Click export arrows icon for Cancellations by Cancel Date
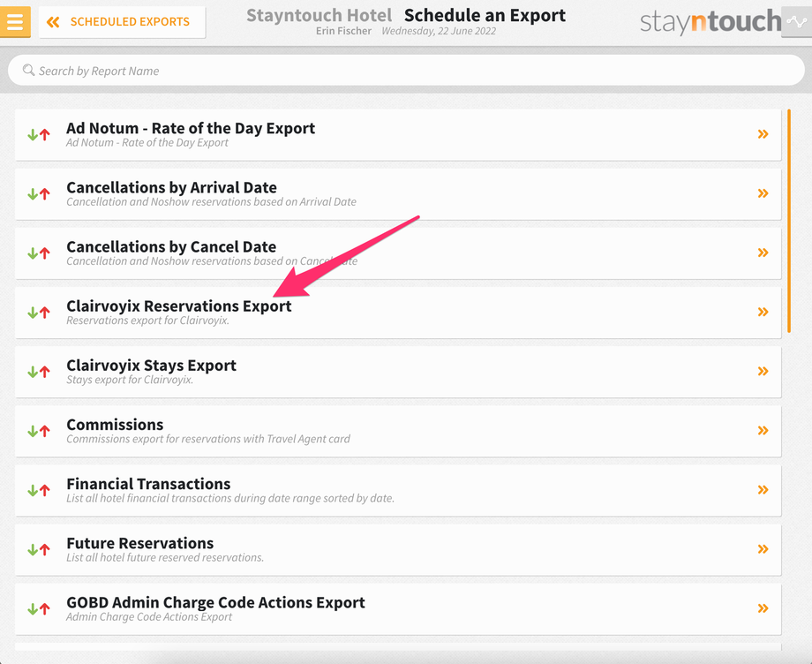The height and width of the screenshot is (664, 812). 39,253
